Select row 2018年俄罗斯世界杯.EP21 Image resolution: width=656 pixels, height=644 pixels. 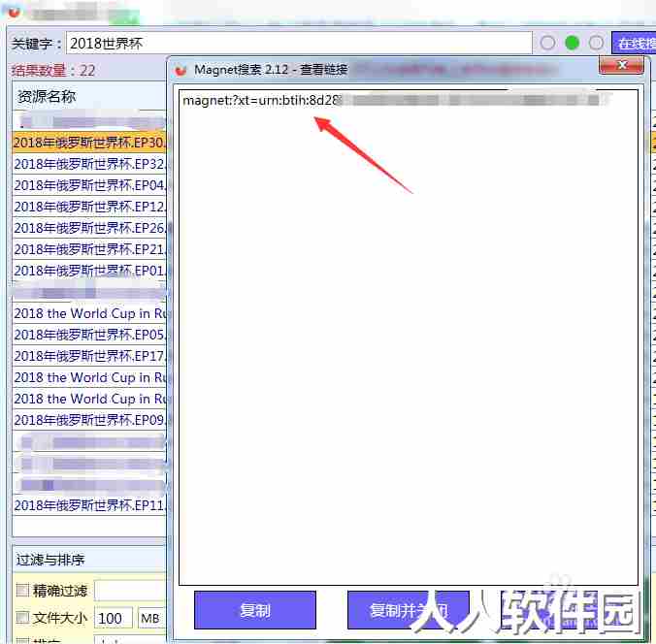click(89, 249)
